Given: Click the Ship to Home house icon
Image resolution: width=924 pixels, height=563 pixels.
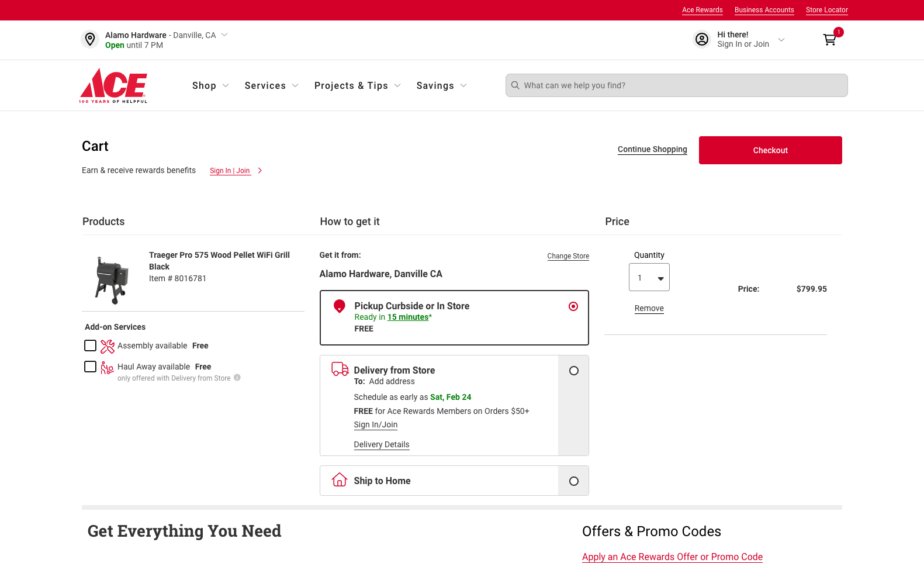Looking at the screenshot, I should (x=340, y=480).
